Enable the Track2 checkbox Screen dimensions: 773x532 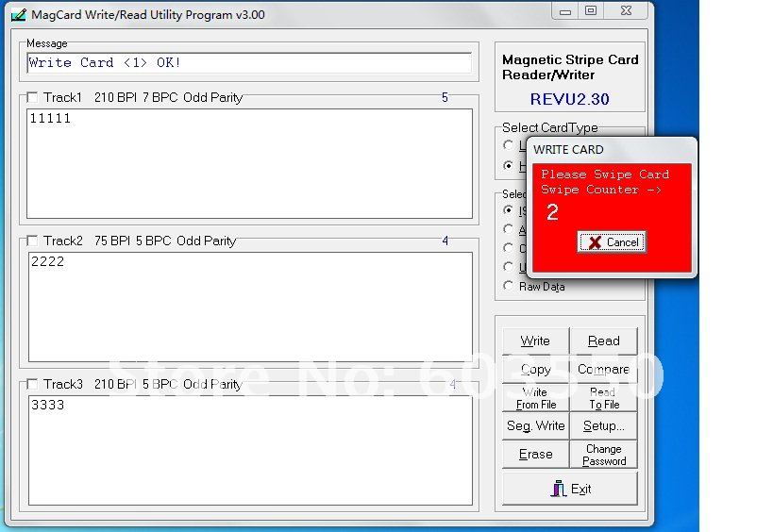coord(33,241)
